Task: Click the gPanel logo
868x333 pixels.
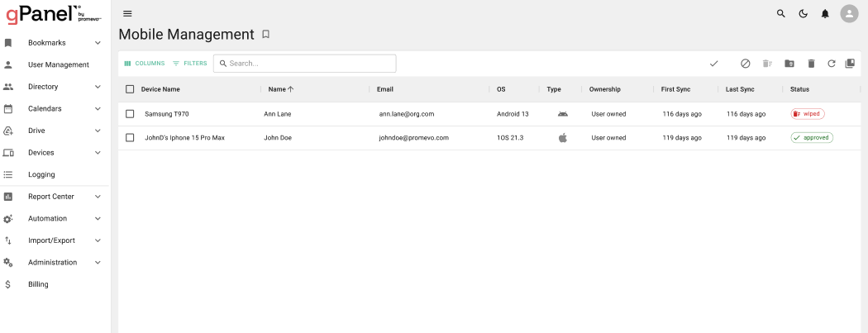Action: point(54,14)
